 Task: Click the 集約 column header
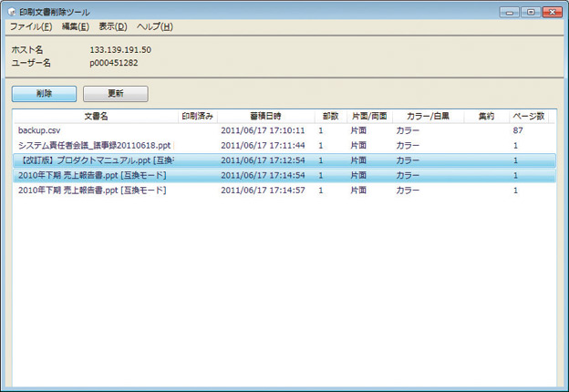[485, 117]
